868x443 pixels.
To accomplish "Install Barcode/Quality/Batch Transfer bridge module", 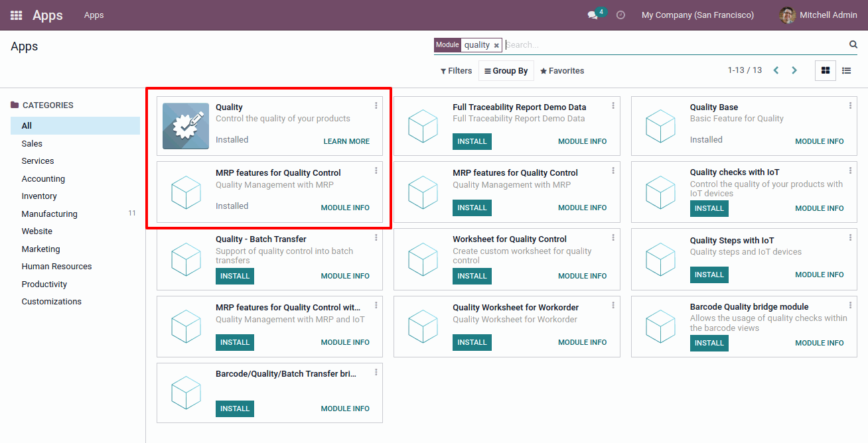I will (x=235, y=409).
